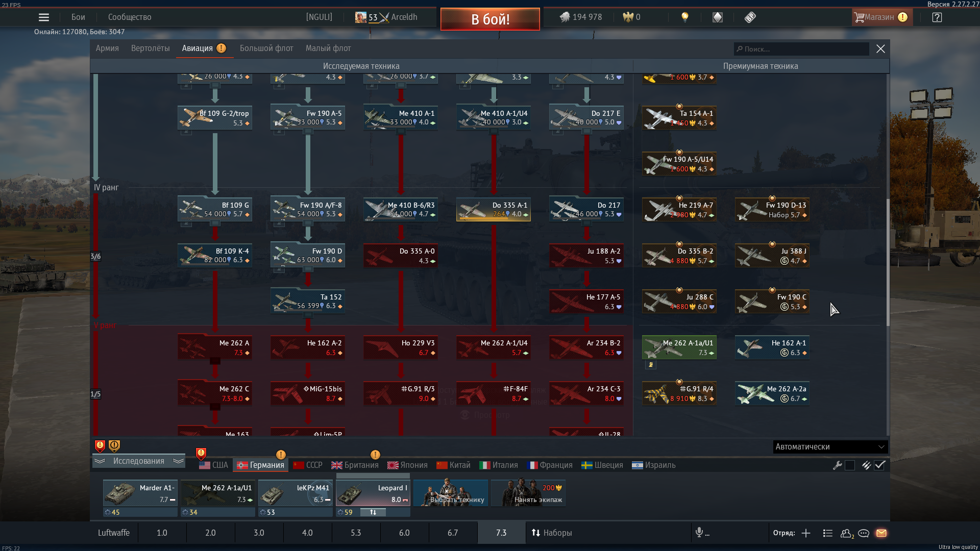Switch to the Вертолёты tab
This screenshot has height=551, width=980.
tap(150, 48)
